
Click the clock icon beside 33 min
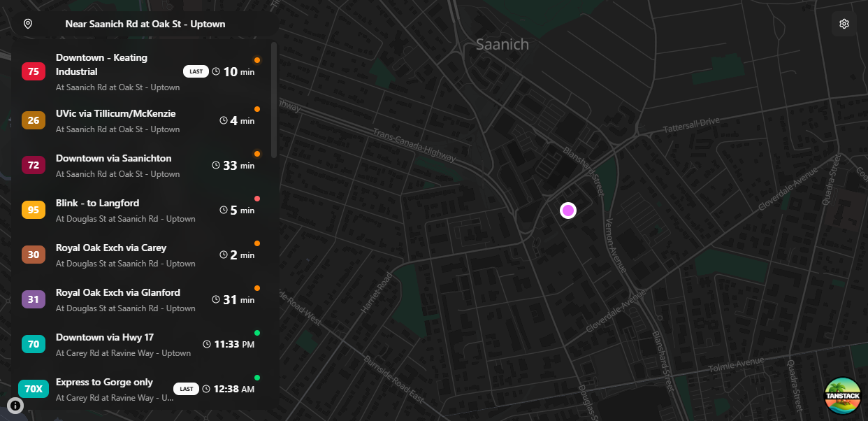[x=217, y=166]
